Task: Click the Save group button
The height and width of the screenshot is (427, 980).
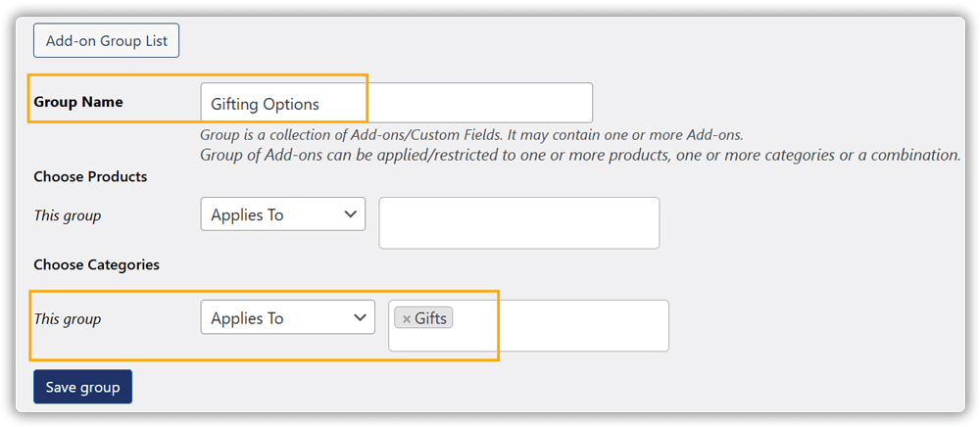Action: (82, 387)
